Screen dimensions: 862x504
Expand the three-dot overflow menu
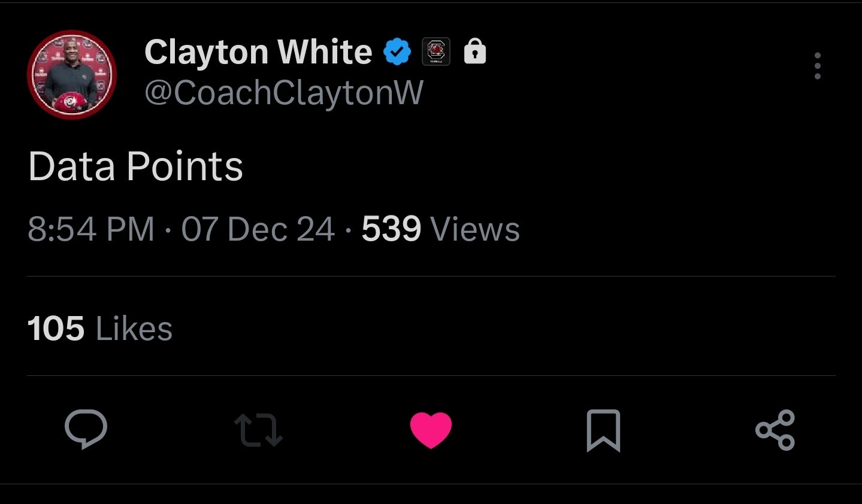(x=817, y=66)
